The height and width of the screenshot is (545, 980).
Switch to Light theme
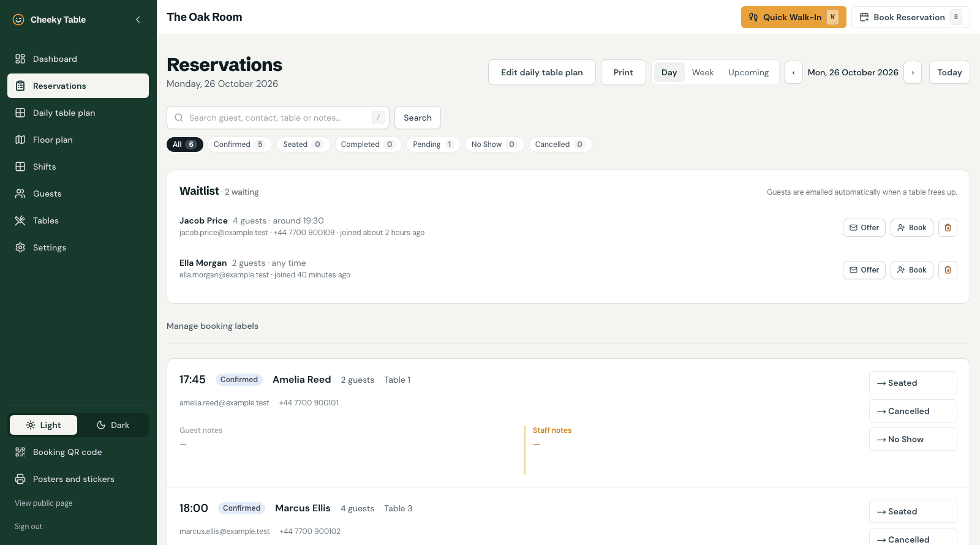point(43,425)
